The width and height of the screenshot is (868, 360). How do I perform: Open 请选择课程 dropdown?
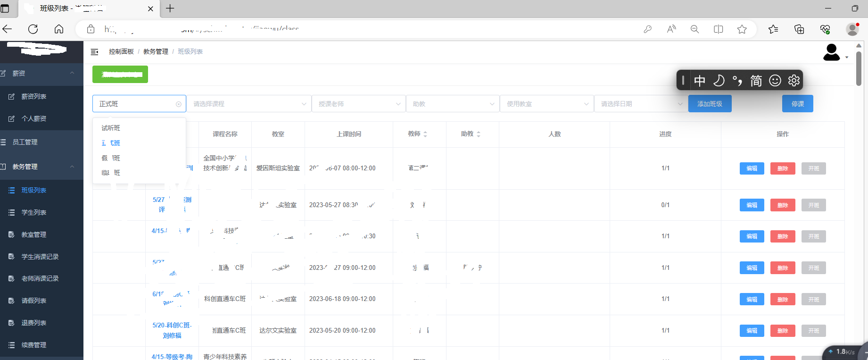click(x=249, y=104)
